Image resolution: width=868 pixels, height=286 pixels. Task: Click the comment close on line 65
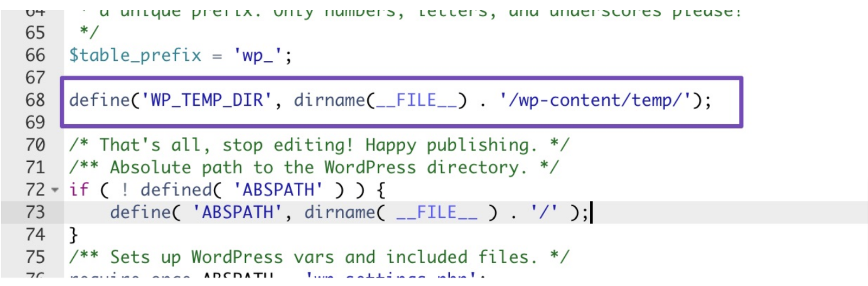[x=89, y=33]
